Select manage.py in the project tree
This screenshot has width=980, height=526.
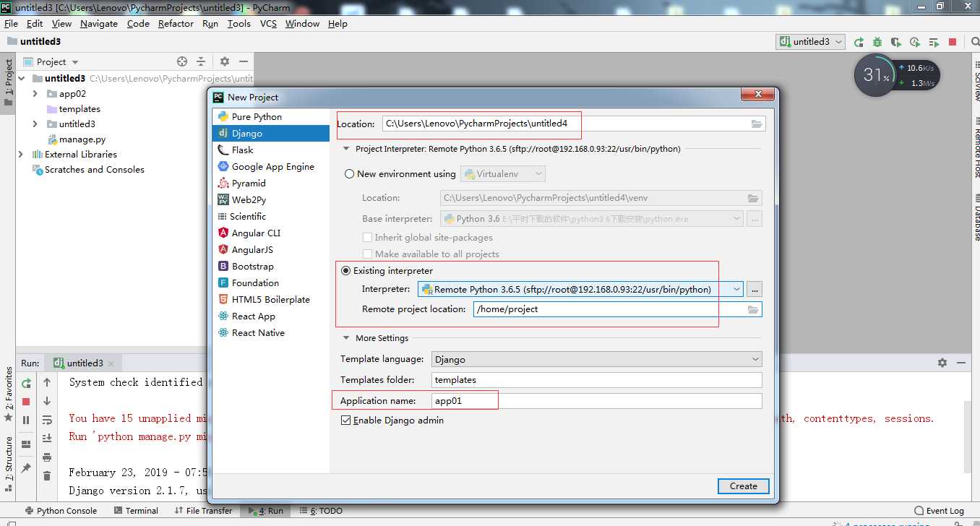click(x=82, y=139)
